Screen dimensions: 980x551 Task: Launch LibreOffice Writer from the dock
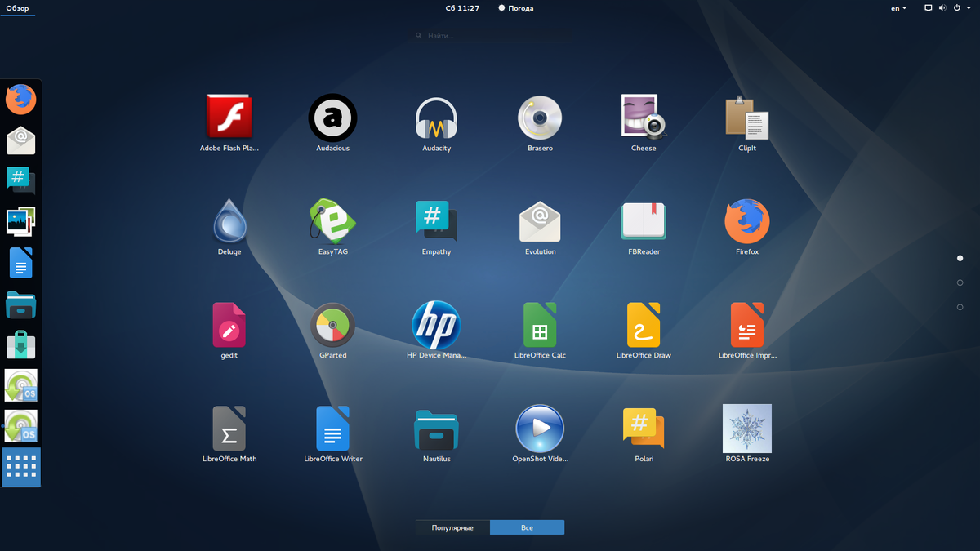pyautogui.click(x=21, y=263)
